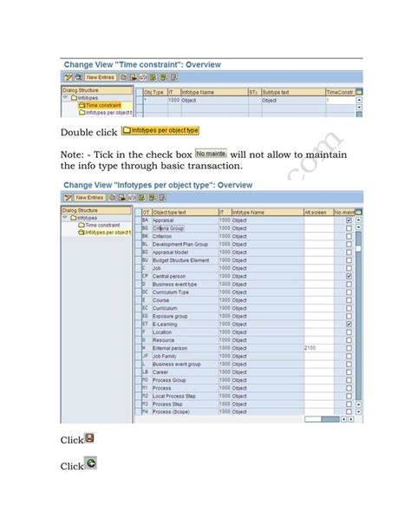This screenshot has width=411, height=532.
Task: Open table settings icon of Time constraint table
Action: click(x=359, y=92)
